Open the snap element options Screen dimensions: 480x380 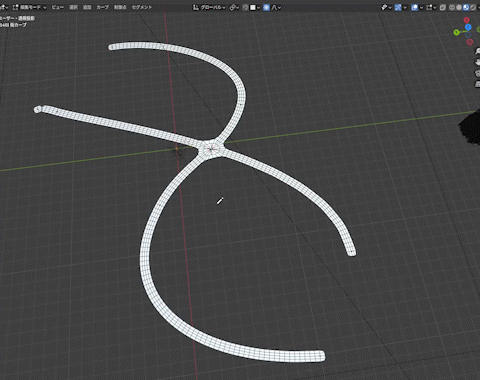coord(255,7)
